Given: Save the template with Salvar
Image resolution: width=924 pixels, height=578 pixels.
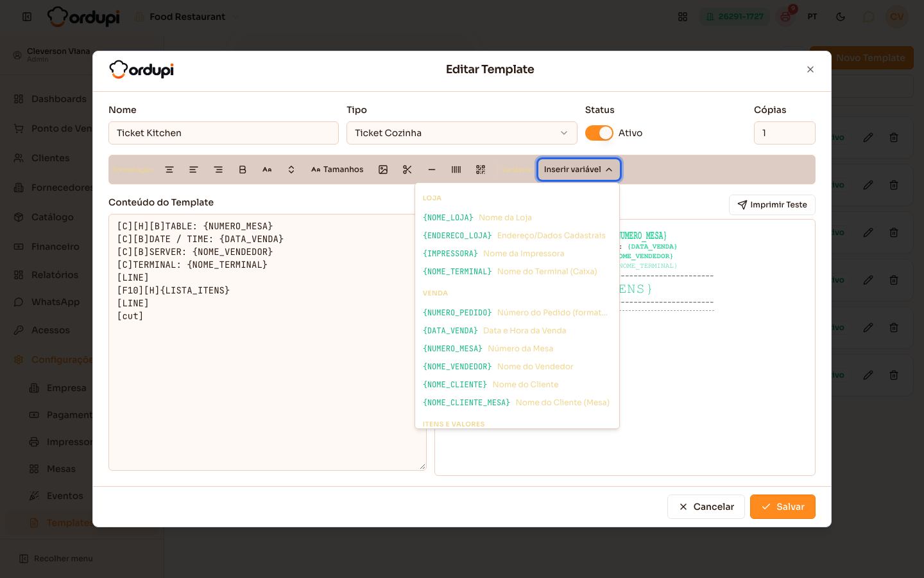Looking at the screenshot, I should click(783, 507).
